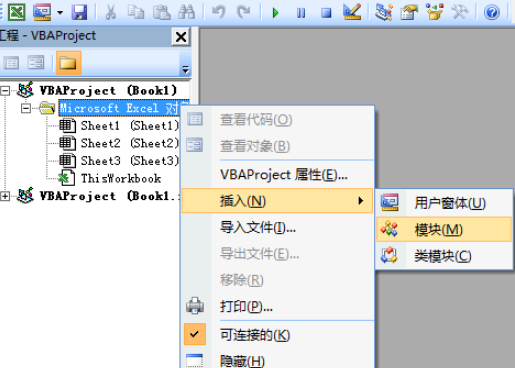Image resolution: width=515 pixels, height=368 pixels.
Task: Click the Undo arrow icon
Action: coord(219,12)
